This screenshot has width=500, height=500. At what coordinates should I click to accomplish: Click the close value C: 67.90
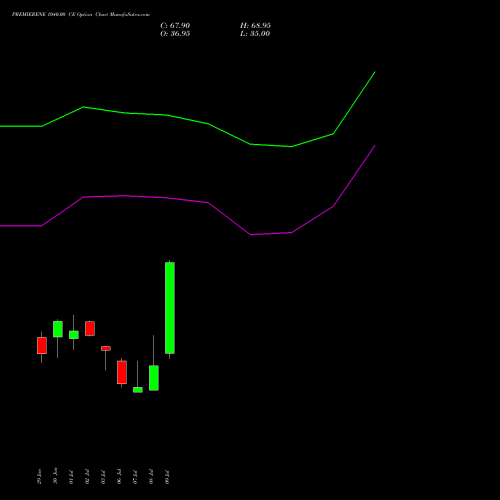coord(175,26)
